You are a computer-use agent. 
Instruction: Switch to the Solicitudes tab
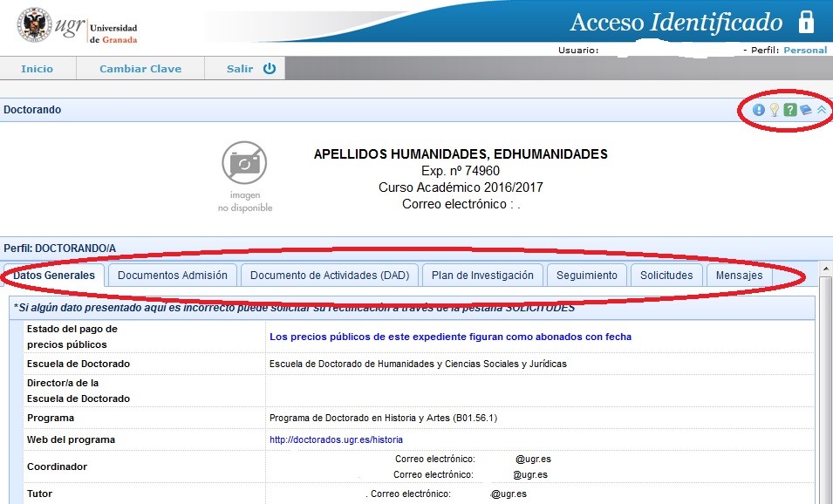click(666, 276)
